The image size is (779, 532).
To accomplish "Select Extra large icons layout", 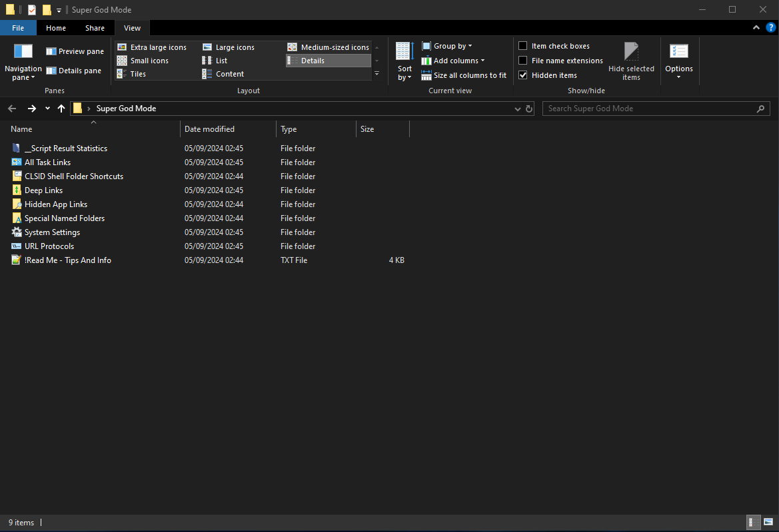I will point(151,47).
